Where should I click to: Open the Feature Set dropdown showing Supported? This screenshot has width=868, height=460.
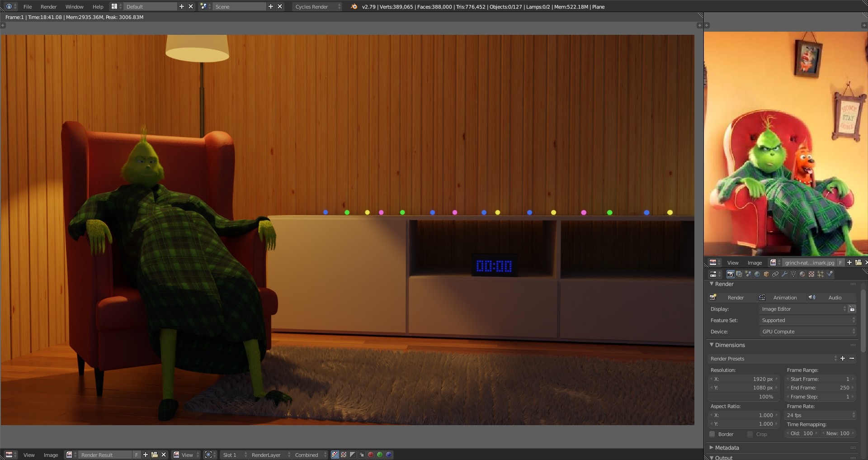(808, 320)
